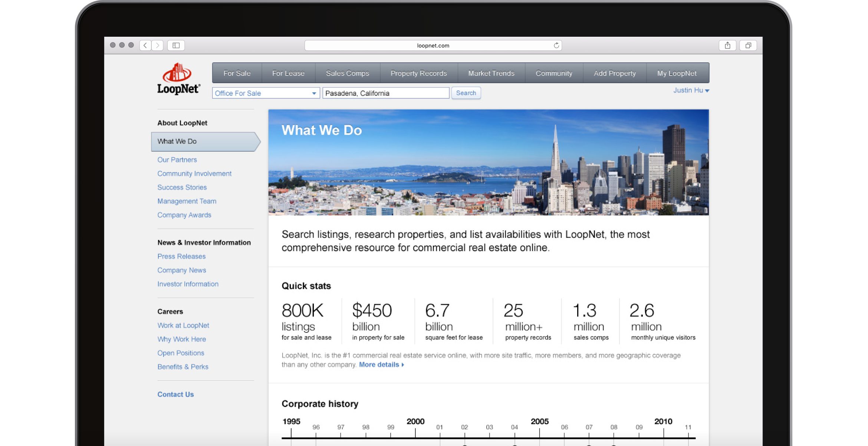Toggle the browser sidebar icon
Viewport: 868px width, 446px height.
(x=176, y=45)
